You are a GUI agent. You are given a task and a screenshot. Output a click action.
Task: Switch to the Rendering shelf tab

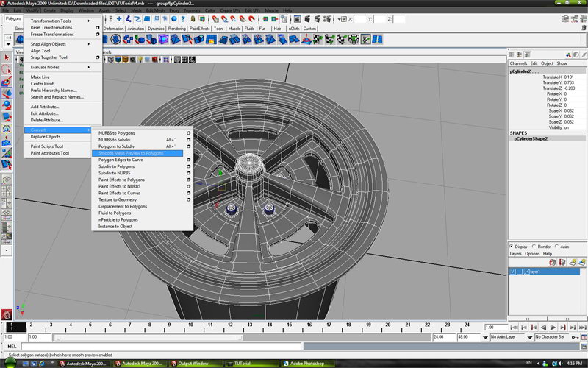pos(177,29)
